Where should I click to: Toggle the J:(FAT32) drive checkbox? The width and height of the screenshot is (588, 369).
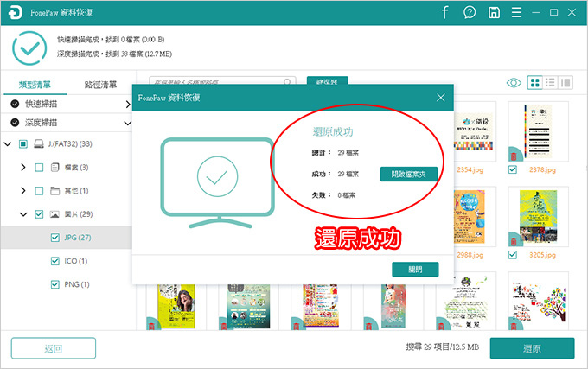click(23, 143)
